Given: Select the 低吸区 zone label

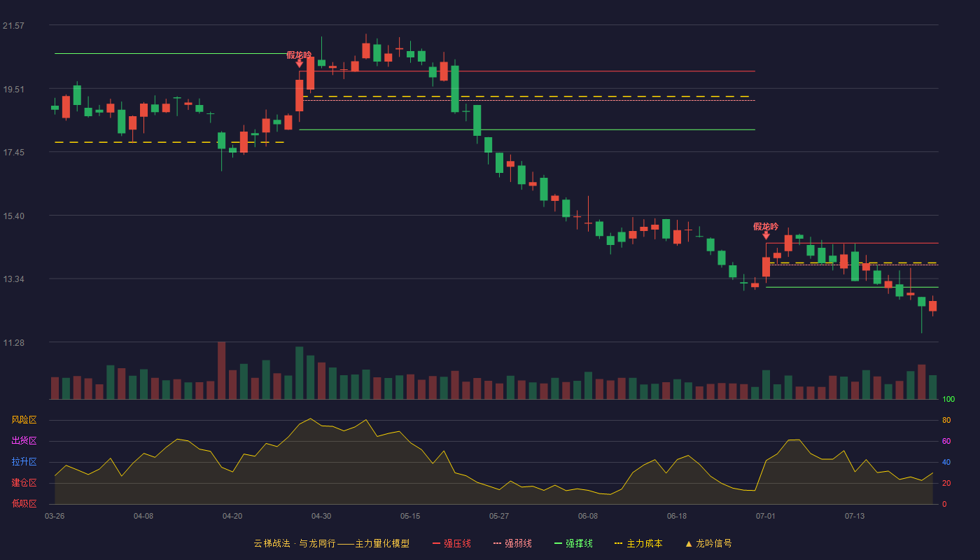Looking at the screenshot, I should (x=24, y=503).
